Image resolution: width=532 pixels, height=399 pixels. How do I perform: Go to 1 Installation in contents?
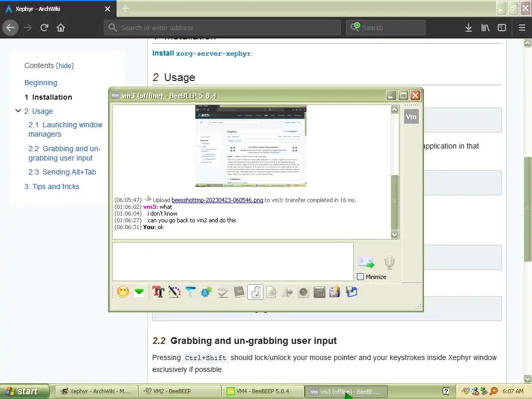click(x=48, y=97)
